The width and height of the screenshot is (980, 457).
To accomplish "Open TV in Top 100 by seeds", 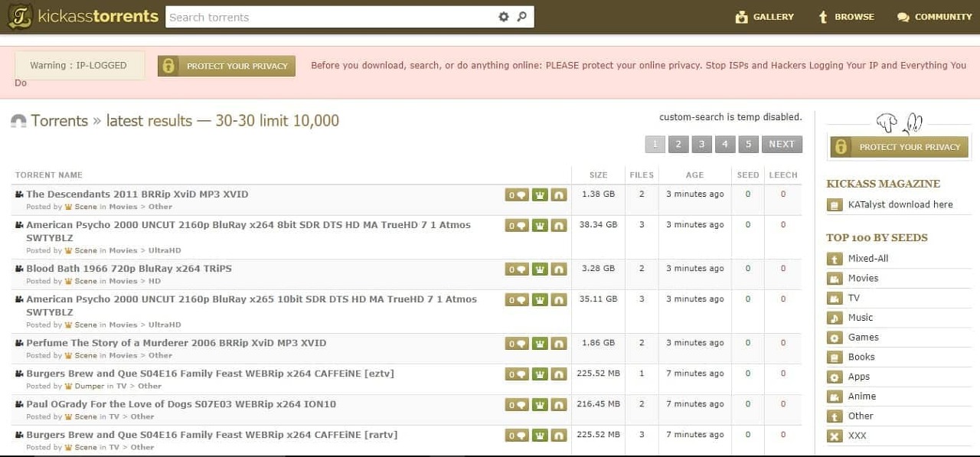I will click(x=854, y=298).
